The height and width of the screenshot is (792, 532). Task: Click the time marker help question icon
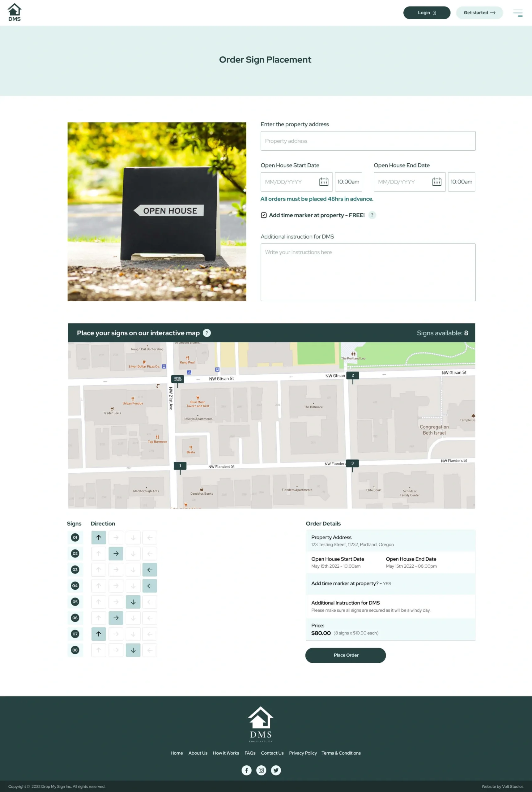[372, 215]
